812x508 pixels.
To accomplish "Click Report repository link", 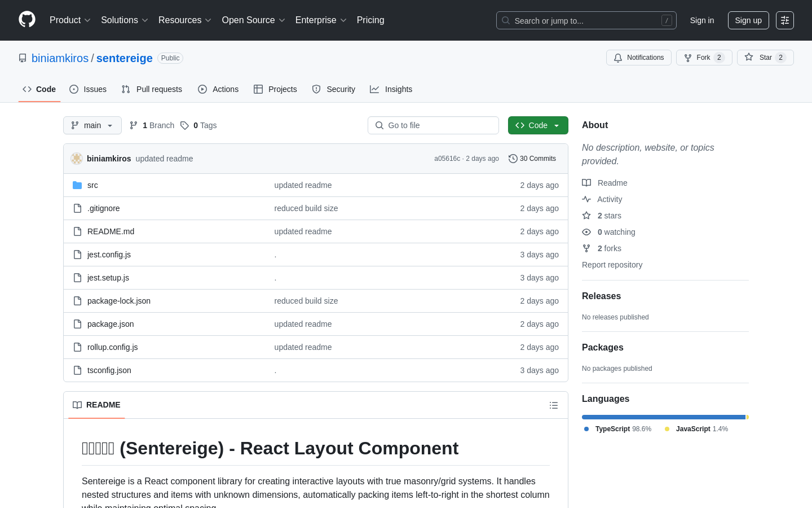I will tap(612, 265).
